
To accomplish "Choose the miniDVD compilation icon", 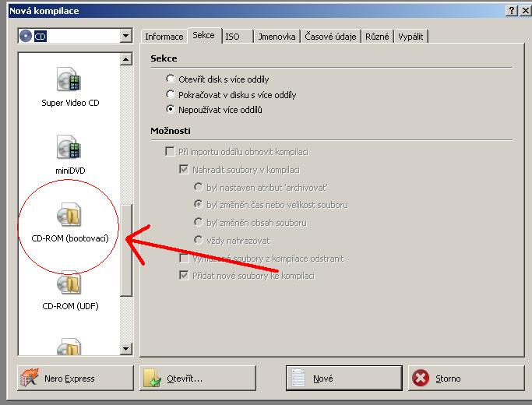I will tap(69, 147).
